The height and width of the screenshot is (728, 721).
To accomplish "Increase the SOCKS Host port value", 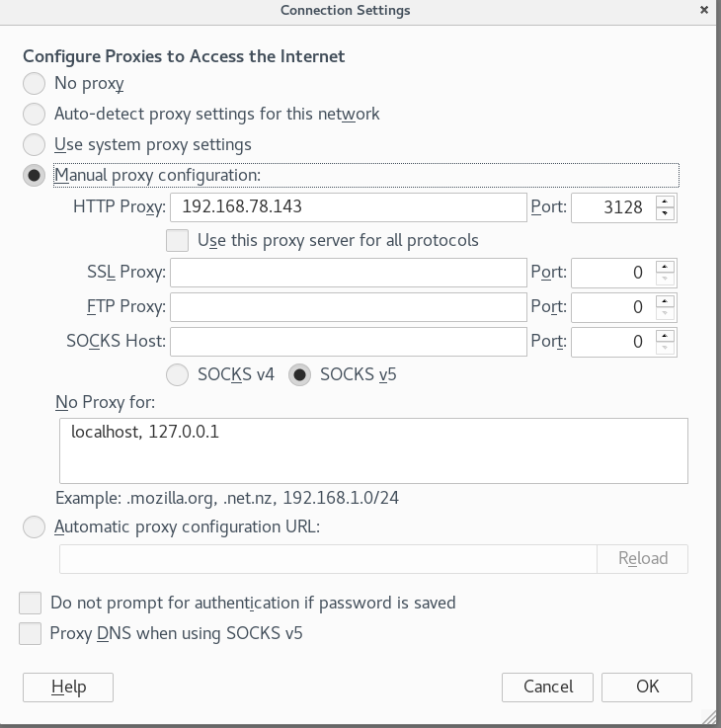I will point(665,336).
